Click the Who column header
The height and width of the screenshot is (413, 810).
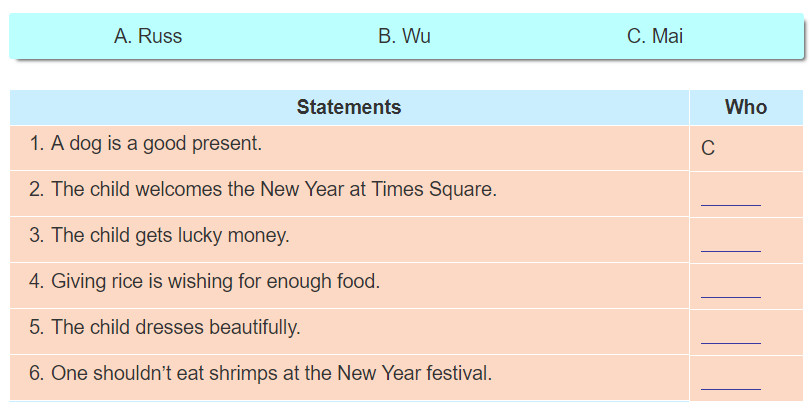click(x=746, y=107)
